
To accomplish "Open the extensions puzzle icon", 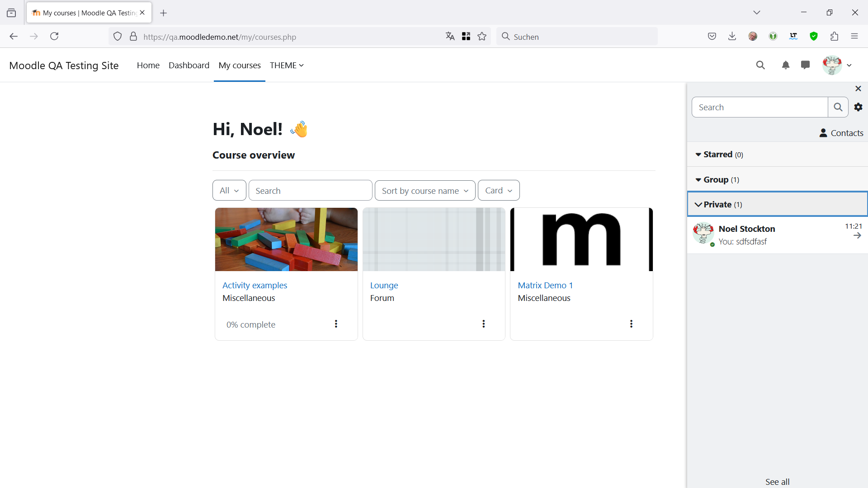I will (x=834, y=37).
